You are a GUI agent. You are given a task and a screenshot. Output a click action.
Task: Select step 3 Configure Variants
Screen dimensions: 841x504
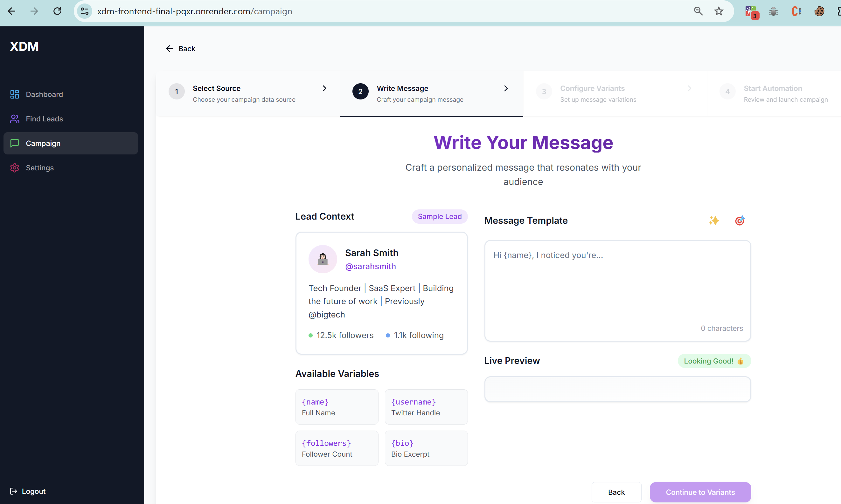pos(615,94)
